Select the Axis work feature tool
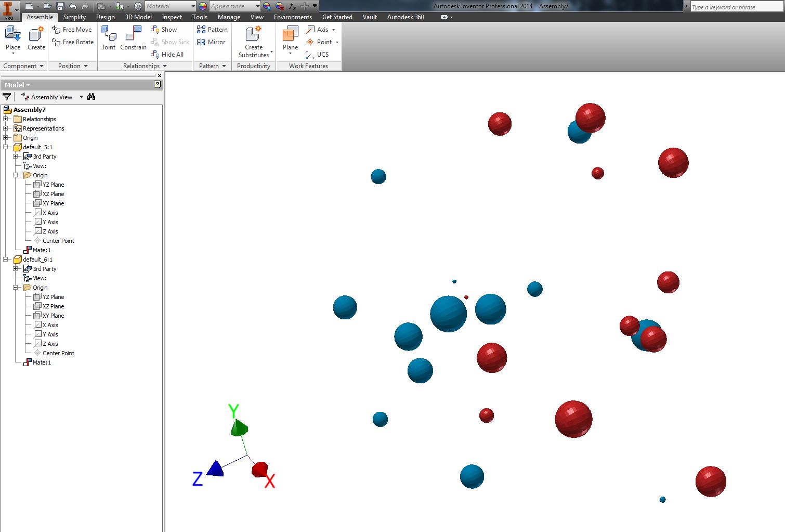785x532 pixels. (x=318, y=30)
